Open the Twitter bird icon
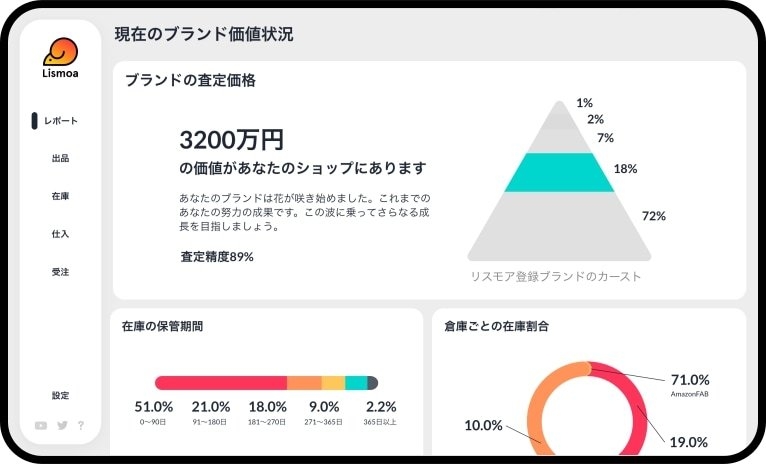Image resolution: width=766 pixels, height=464 pixels. [x=62, y=425]
